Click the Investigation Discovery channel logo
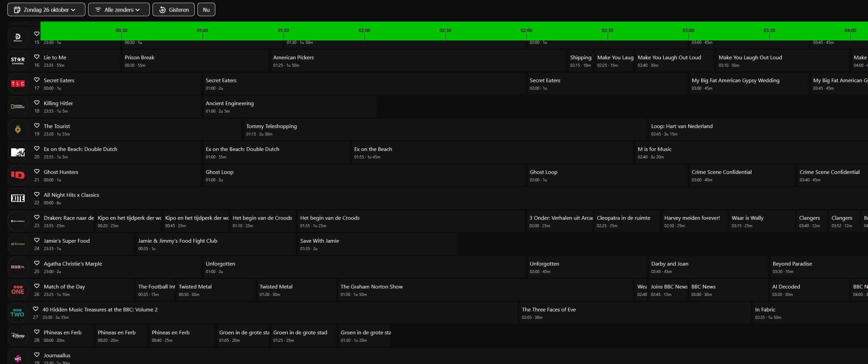 (x=18, y=175)
